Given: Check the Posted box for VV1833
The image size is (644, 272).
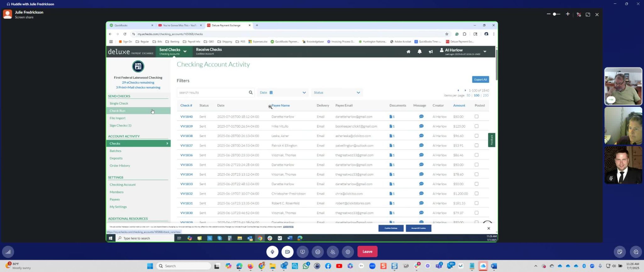Looking at the screenshot, I should [x=476, y=184].
